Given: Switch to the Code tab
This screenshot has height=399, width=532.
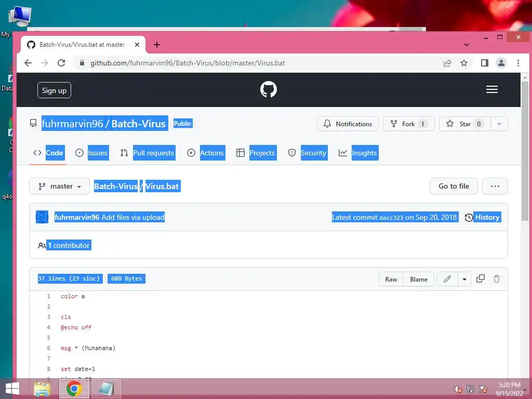Looking at the screenshot, I should click(48, 153).
